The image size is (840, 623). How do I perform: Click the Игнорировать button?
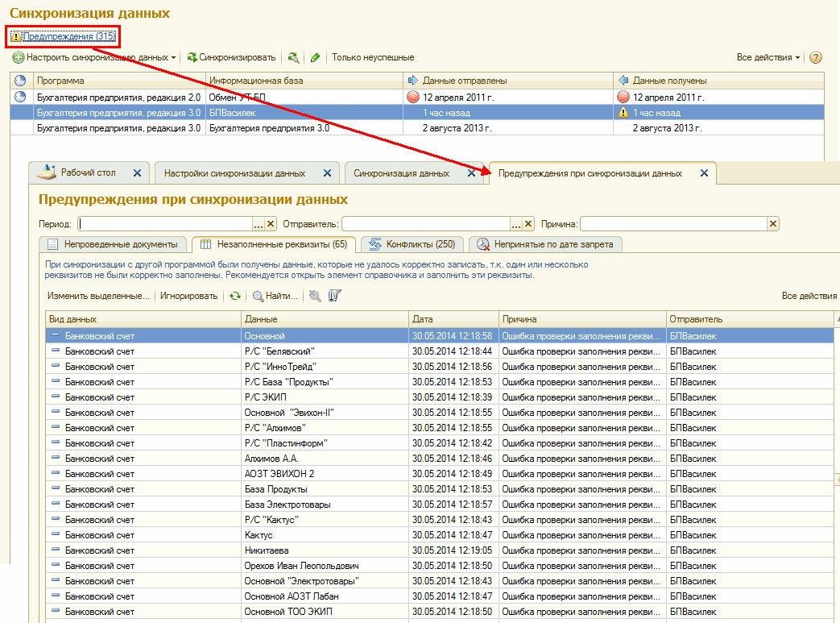pyautogui.click(x=188, y=296)
